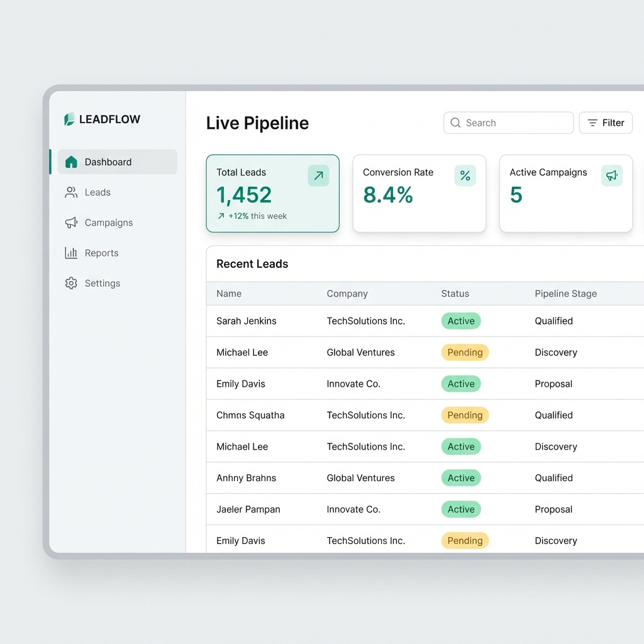Click the LeadFlow logo leaf icon
644x644 pixels.
[x=69, y=119]
